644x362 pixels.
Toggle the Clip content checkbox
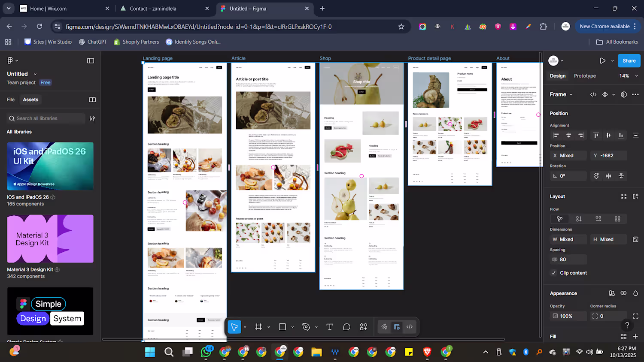554,273
